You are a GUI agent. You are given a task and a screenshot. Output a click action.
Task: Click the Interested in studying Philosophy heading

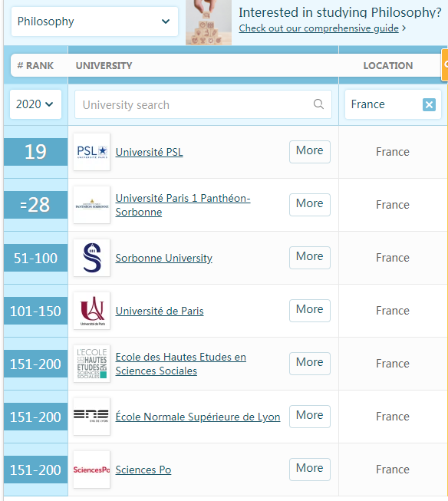pyautogui.click(x=340, y=12)
